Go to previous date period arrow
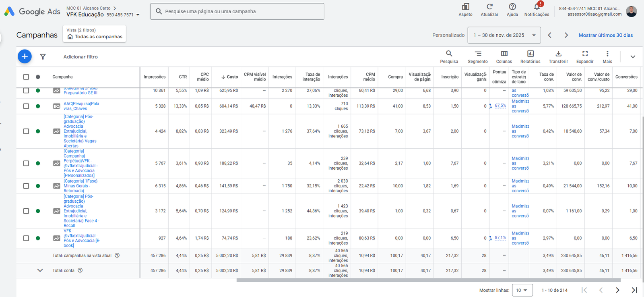This screenshot has height=297, width=644. 550,35
